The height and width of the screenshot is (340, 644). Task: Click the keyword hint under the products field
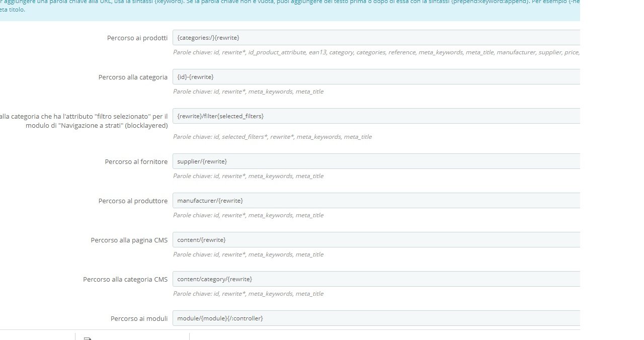click(376, 52)
